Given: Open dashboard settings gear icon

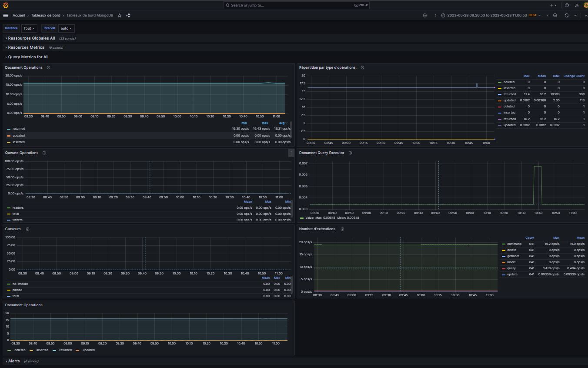Looking at the screenshot, I should pyautogui.click(x=425, y=15).
